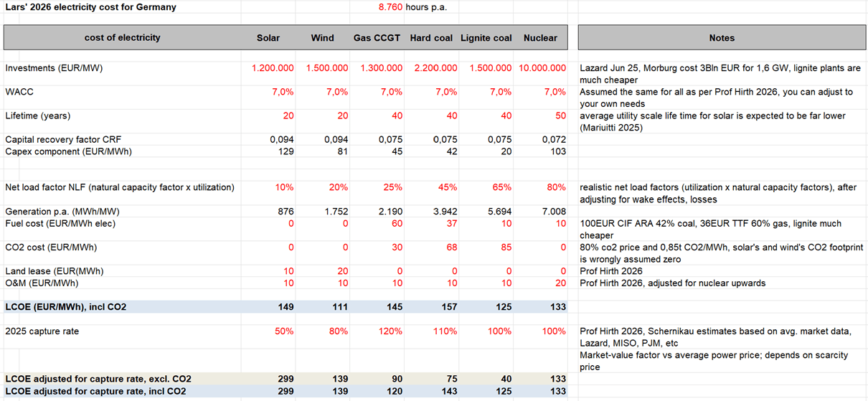868x401 pixels.
Task: Select Solar capex component value 129
Action: coord(285,151)
